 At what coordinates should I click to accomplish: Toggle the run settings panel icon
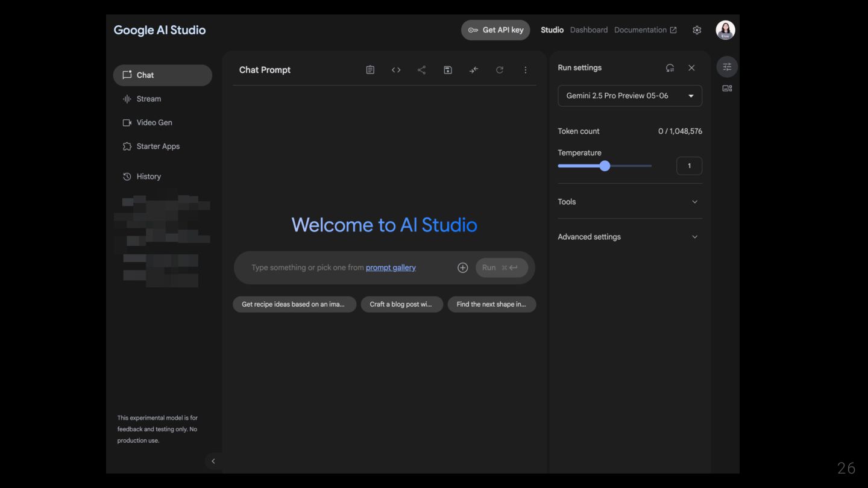pos(727,67)
